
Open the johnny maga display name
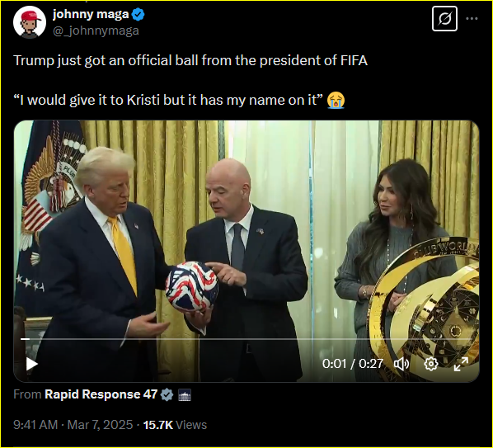(91, 14)
